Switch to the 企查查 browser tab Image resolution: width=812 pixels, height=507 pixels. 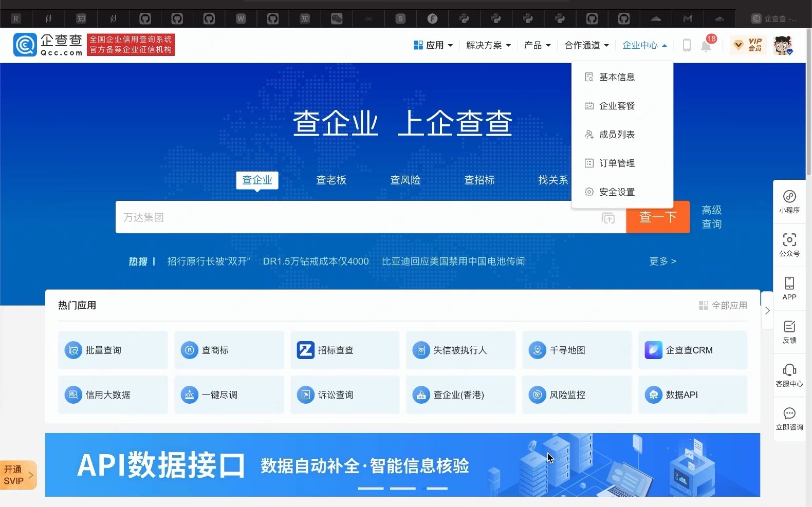[774, 19]
